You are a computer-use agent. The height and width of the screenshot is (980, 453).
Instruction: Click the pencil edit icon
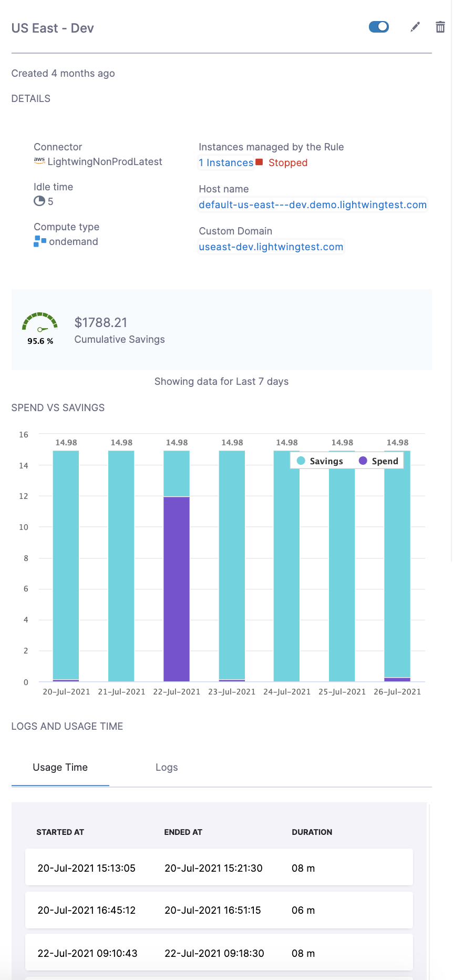[x=415, y=27]
